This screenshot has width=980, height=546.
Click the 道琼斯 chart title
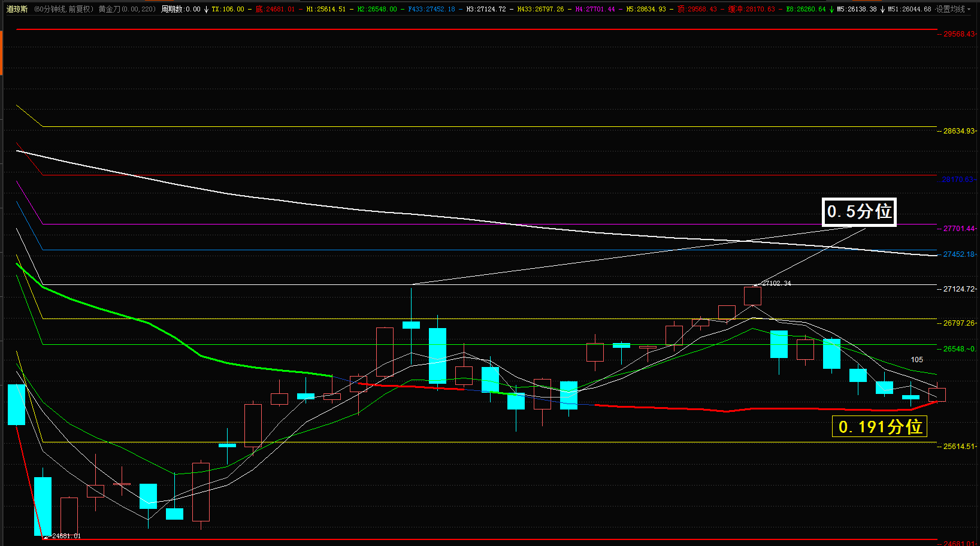(x=17, y=9)
